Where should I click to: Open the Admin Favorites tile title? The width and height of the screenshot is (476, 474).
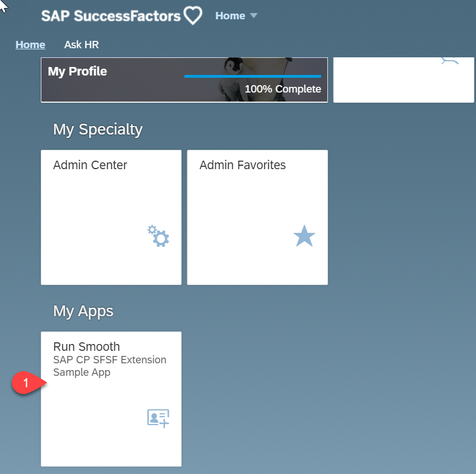242,165
